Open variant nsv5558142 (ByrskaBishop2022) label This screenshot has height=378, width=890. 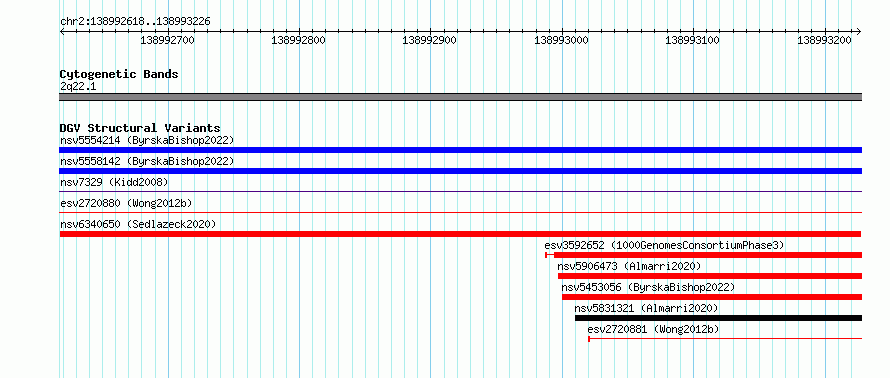point(147,161)
